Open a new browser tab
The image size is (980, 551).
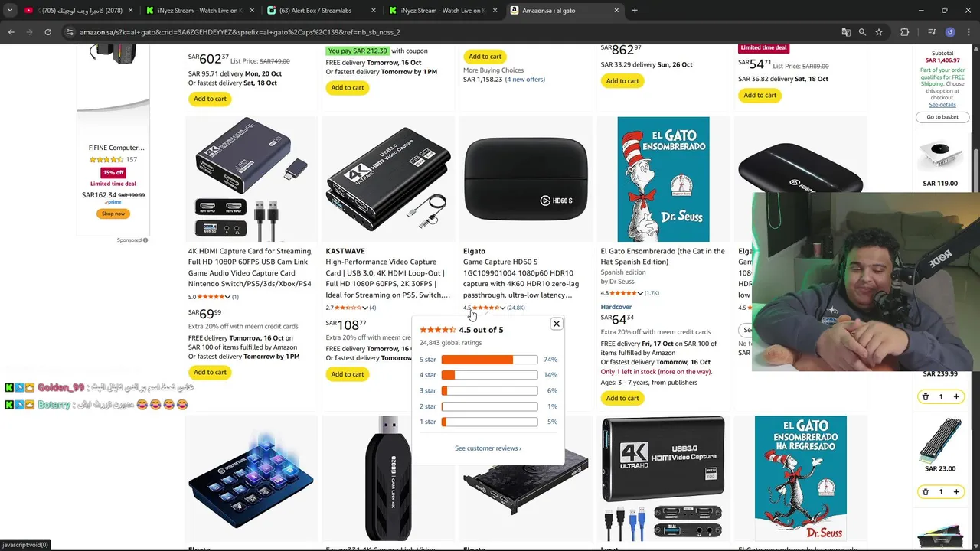click(x=635, y=11)
